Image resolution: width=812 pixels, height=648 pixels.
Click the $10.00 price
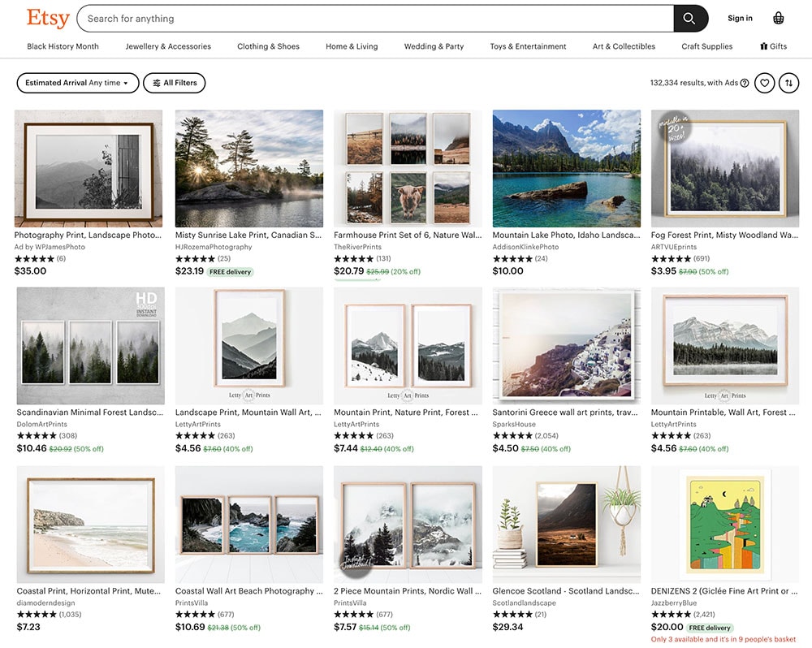[x=508, y=271]
